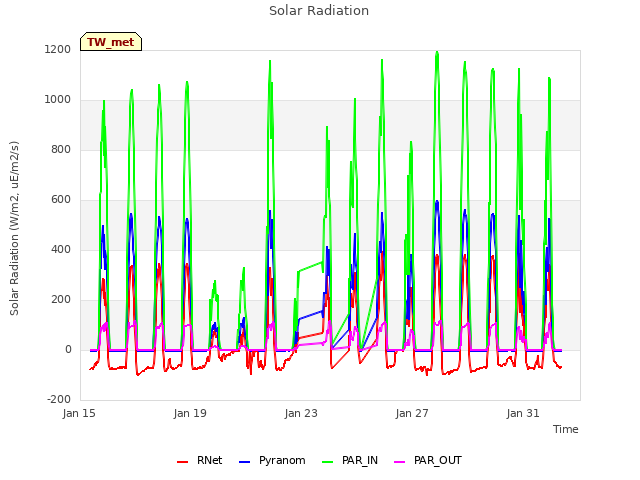Click the 800 y-axis tick label
640x480 pixels.
click(x=61, y=150)
